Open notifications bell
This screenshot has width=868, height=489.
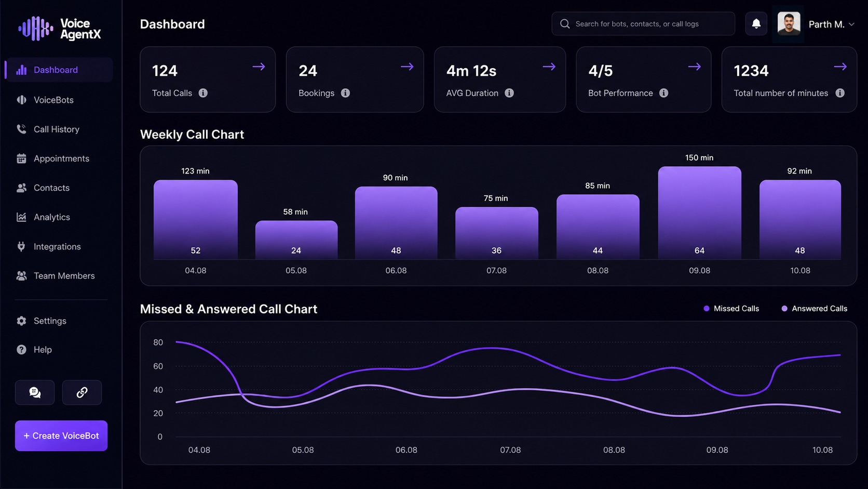tap(756, 24)
